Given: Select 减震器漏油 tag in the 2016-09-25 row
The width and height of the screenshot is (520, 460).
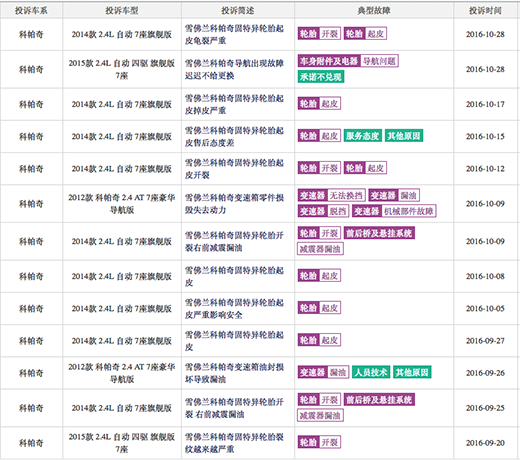Looking at the screenshot, I should point(320,415).
